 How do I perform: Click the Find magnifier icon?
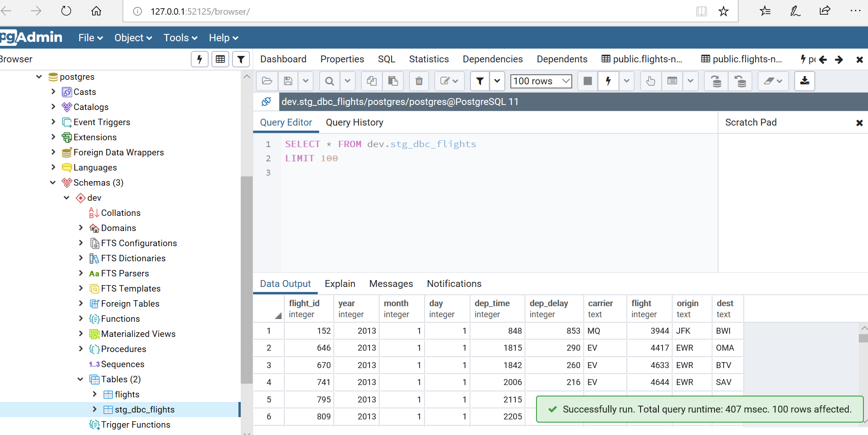329,81
